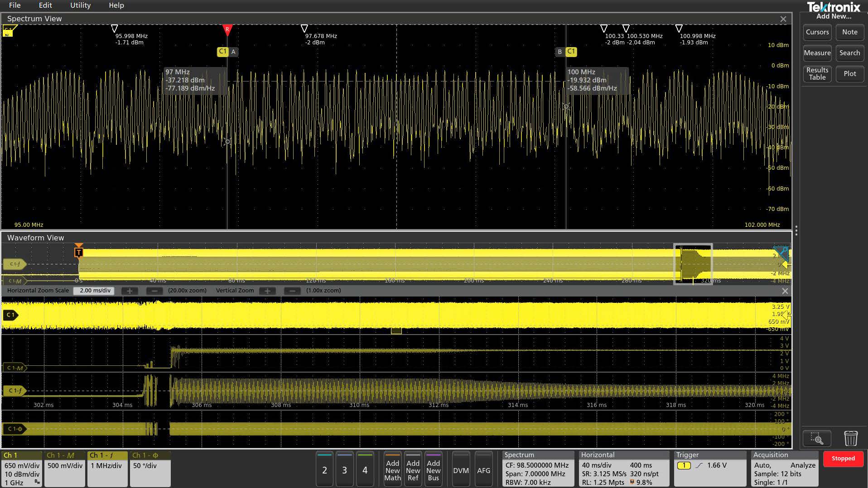
Task: Enable channel 2
Action: (324, 470)
